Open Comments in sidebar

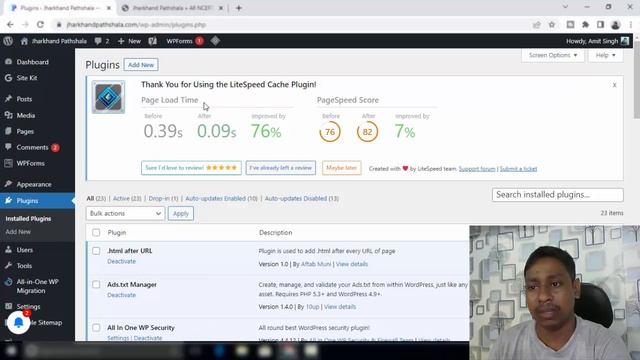[32, 147]
